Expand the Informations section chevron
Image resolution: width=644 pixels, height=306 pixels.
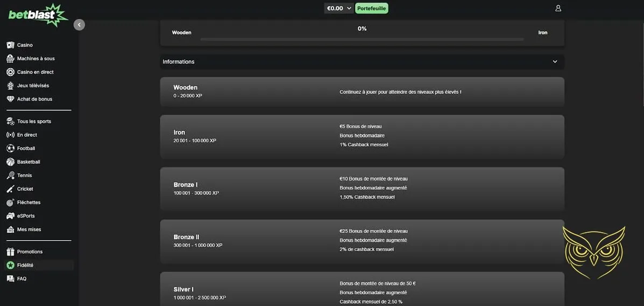pos(555,62)
